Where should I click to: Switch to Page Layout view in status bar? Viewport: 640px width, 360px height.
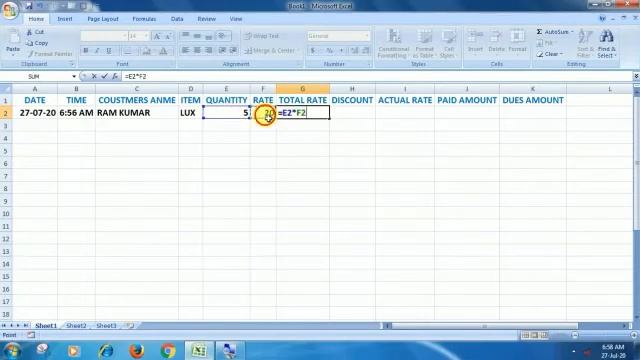coord(534,335)
